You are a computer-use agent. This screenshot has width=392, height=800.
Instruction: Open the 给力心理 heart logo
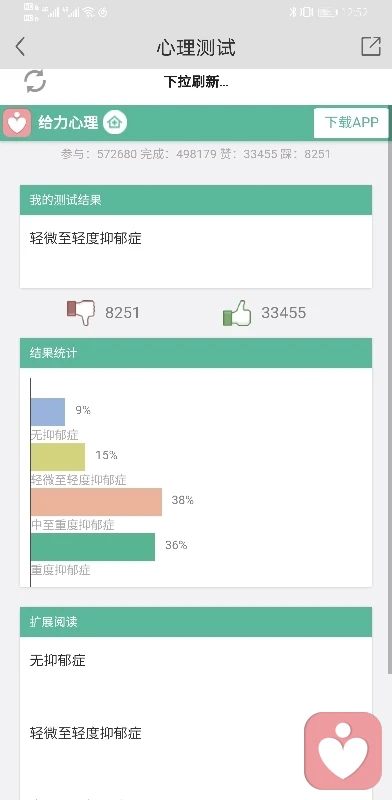point(17,123)
